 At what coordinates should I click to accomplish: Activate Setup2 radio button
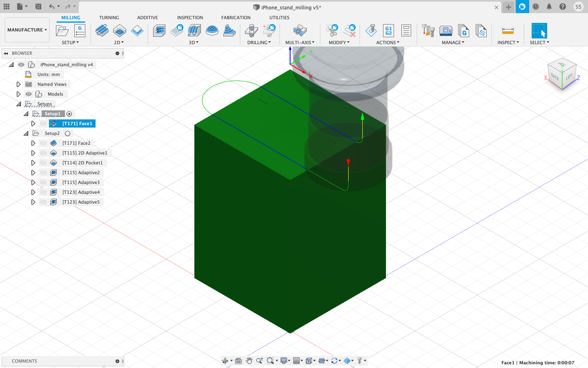(68, 133)
